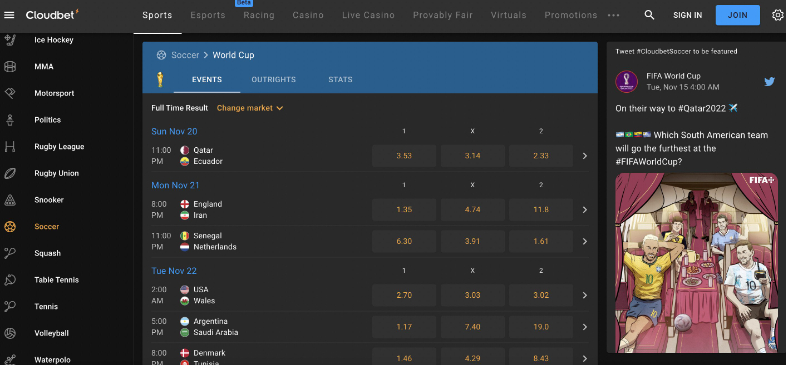Click the FIFA World Cup tweet avatar
Image resolution: width=786 pixels, height=365 pixels.
pos(627,82)
